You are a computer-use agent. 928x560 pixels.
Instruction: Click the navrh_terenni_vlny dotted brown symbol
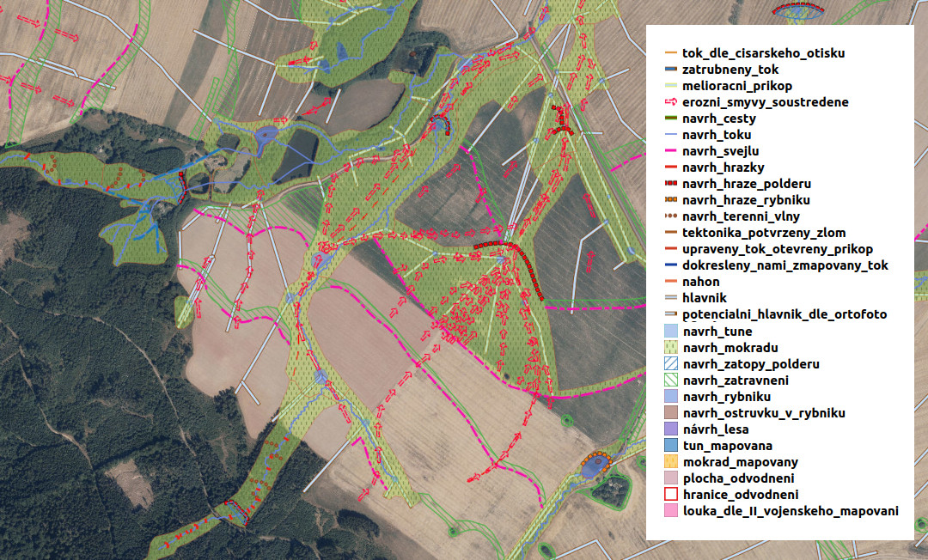(671, 216)
